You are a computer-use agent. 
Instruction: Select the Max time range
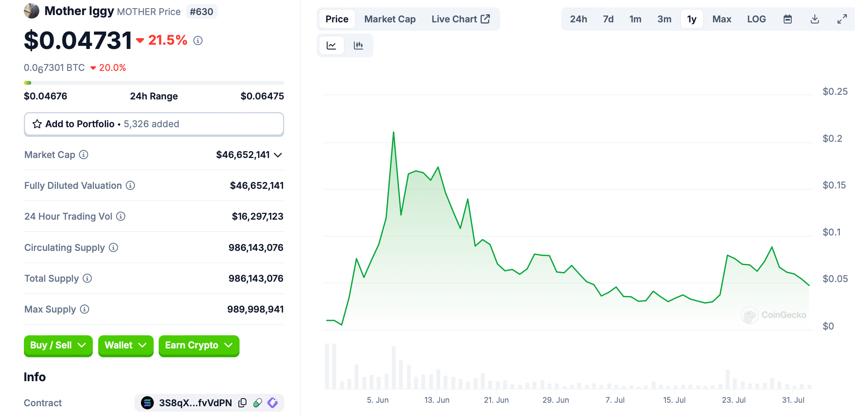pyautogui.click(x=722, y=19)
